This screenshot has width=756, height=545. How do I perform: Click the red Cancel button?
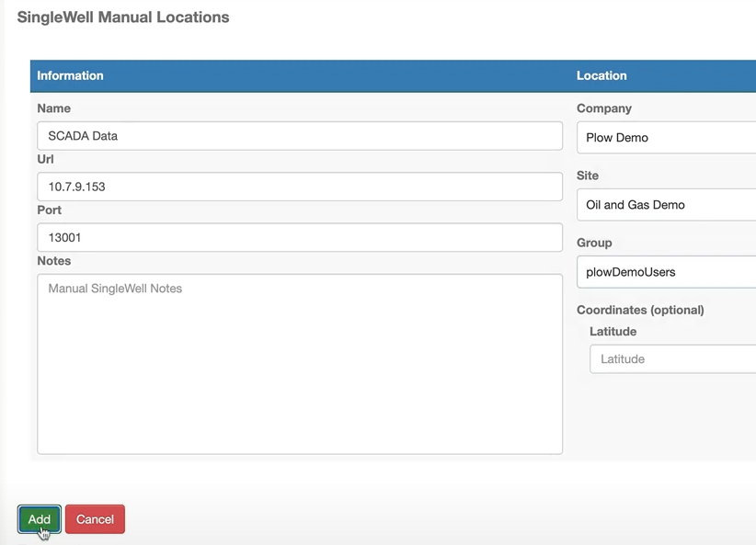95,519
